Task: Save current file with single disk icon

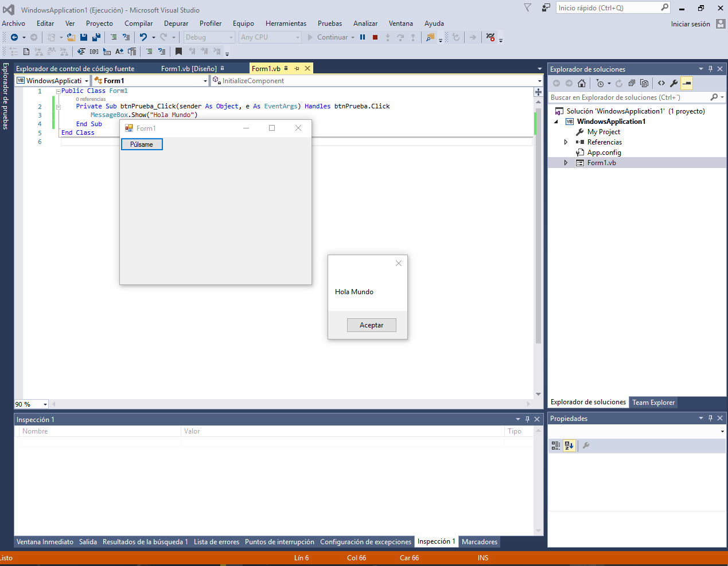Action: 84,37
